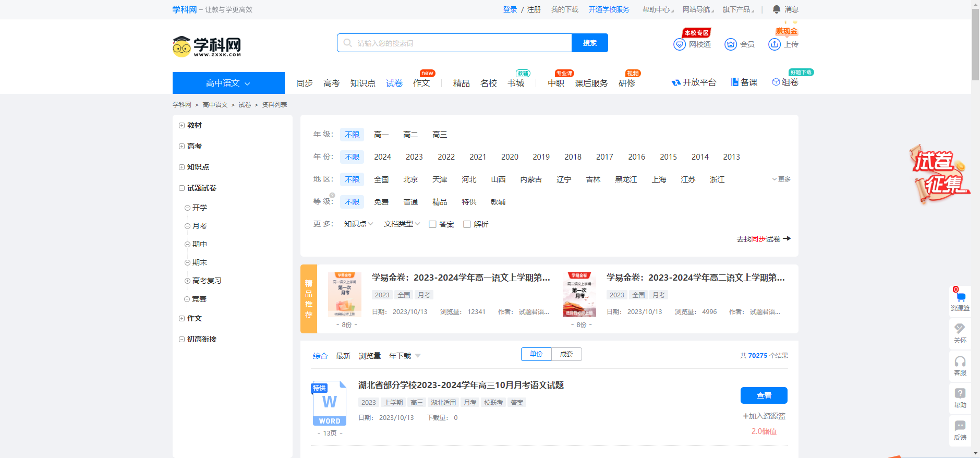Select 成套 result mode

point(566,354)
